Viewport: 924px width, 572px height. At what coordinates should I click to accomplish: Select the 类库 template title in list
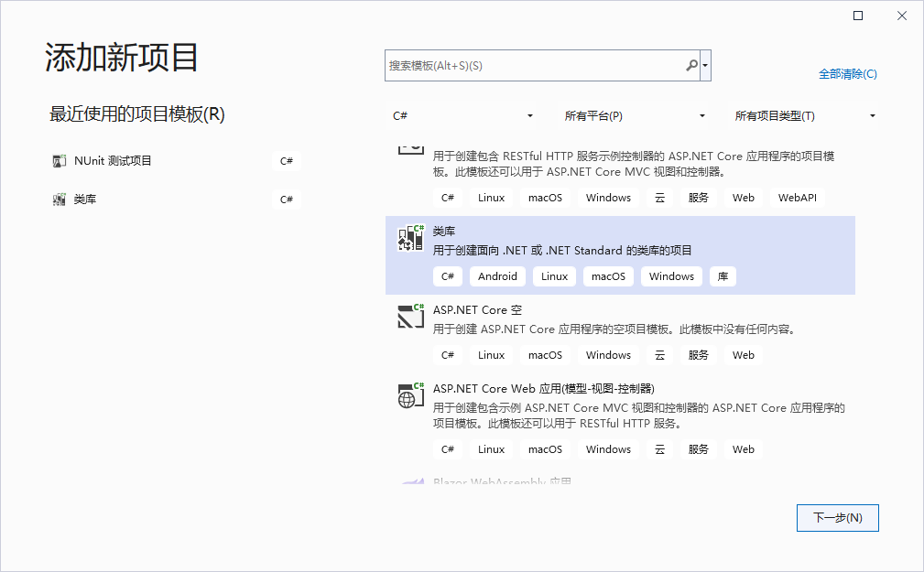444,231
